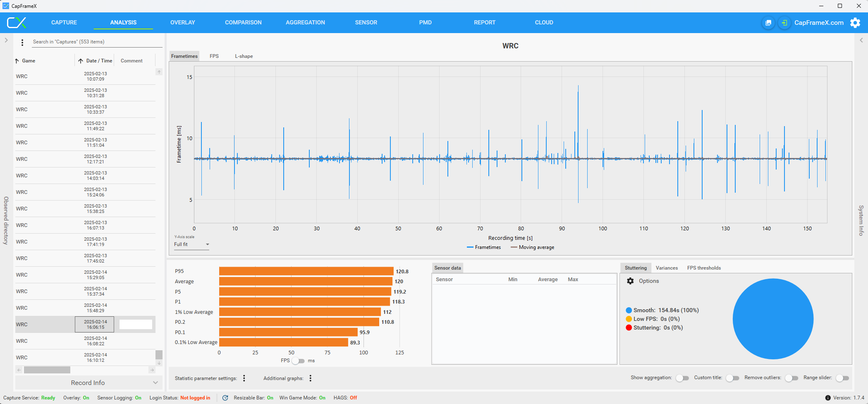Click the Search in Captures field
This screenshot has width=868, height=404.
click(x=97, y=42)
